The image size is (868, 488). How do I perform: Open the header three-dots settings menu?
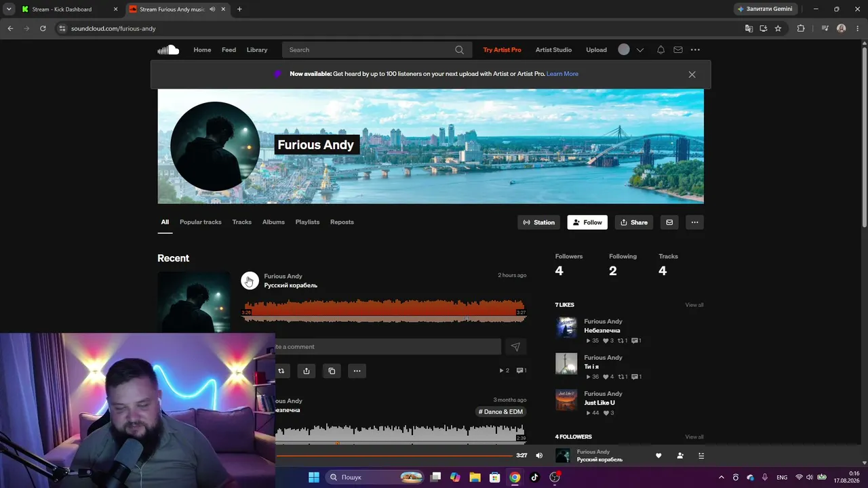pos(695,49)
